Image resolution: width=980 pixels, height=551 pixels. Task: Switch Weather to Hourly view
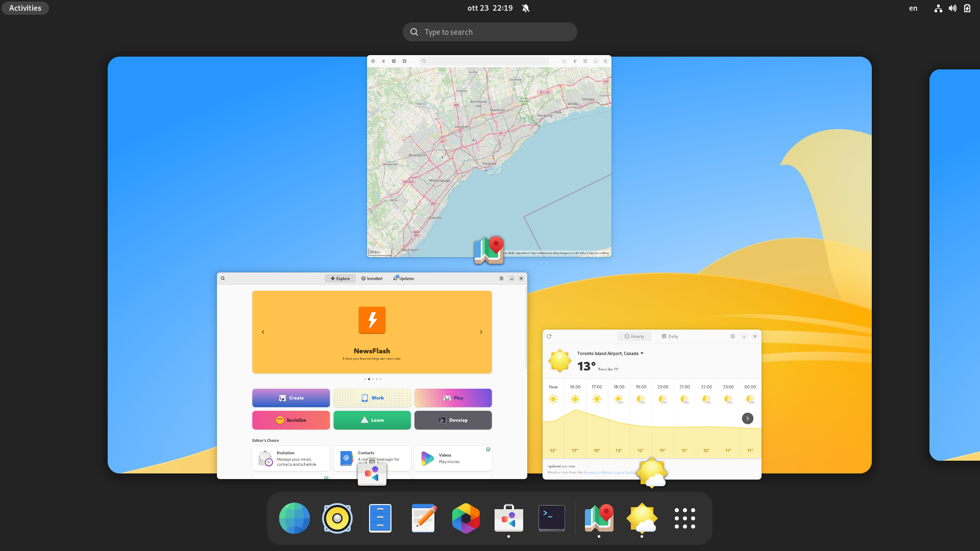[x=634, y=337]
